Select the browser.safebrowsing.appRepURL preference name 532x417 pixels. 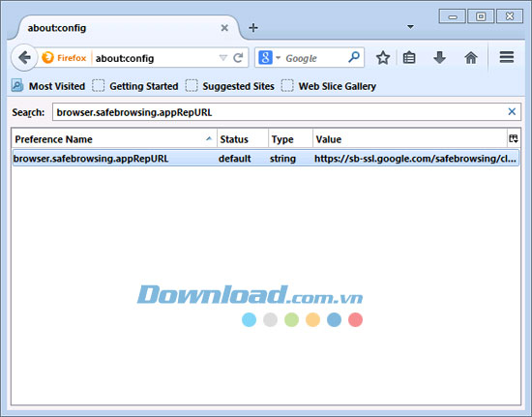(91, 159)
